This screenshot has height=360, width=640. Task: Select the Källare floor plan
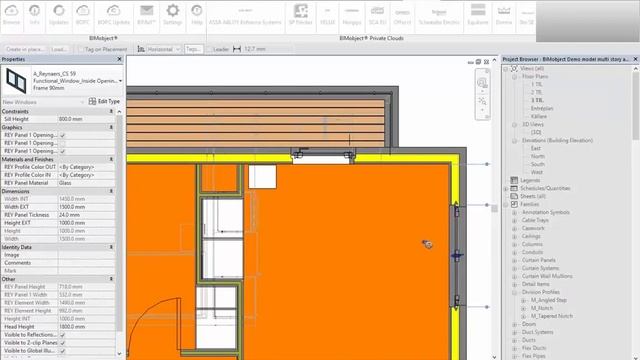(538, 116)
